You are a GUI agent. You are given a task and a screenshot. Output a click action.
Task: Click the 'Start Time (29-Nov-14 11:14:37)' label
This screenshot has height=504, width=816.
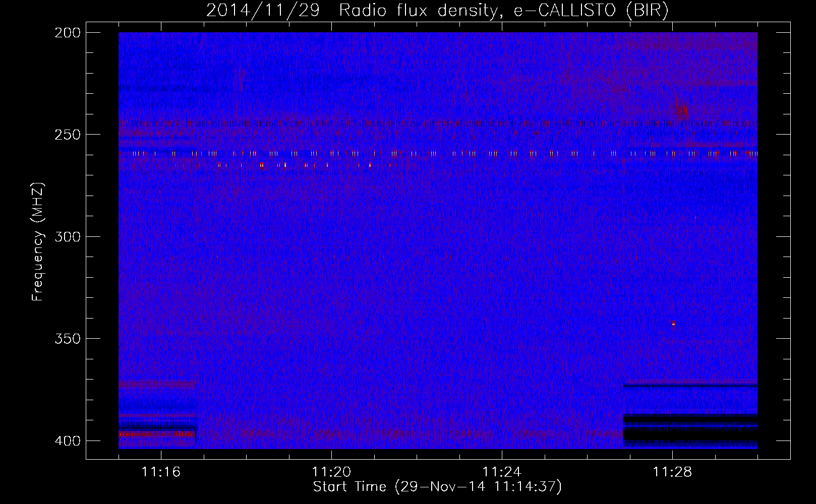click(437, 487)
